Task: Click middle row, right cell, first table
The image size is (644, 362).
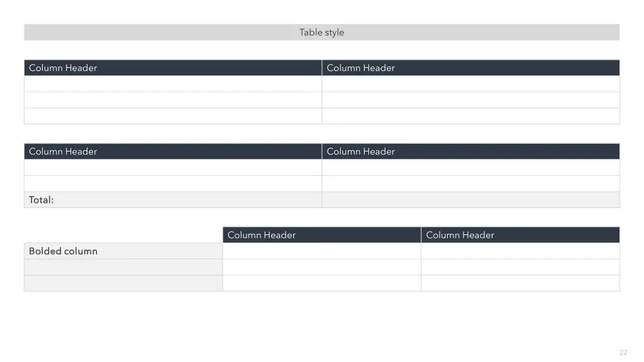Action: (x=470, y=100)
